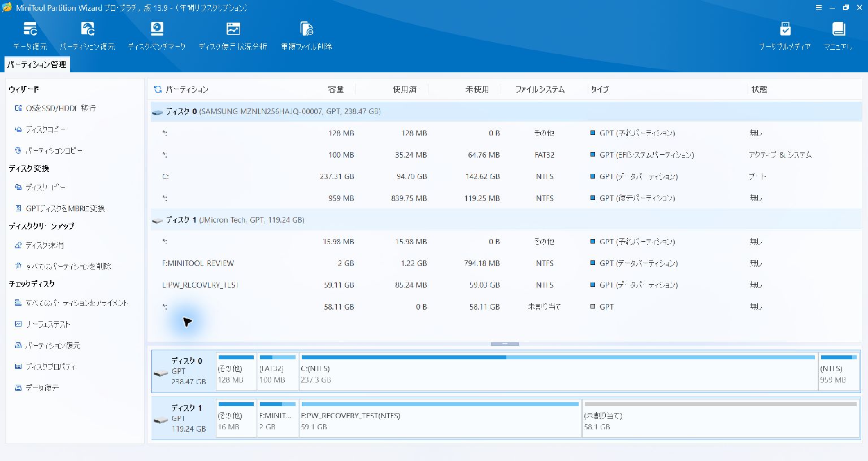
Task: Select the 100 MB FAT32 EFI partition row
Action: (x=506, y=155)
